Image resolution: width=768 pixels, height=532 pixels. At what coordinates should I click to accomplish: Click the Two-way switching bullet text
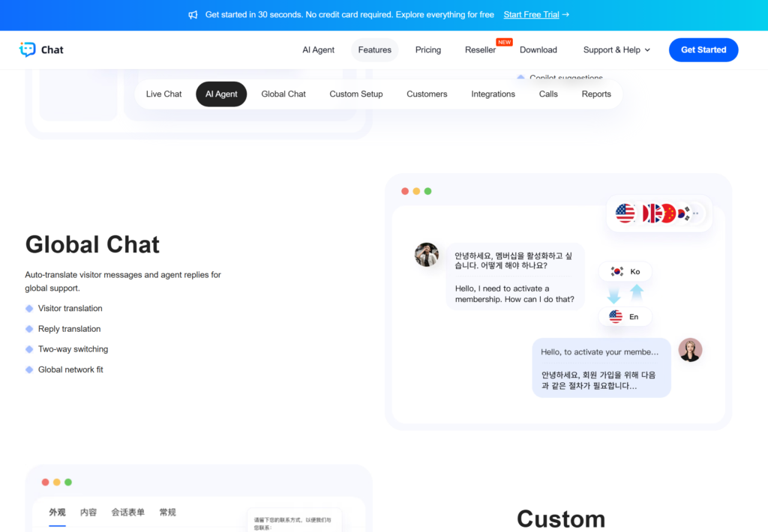73,349
